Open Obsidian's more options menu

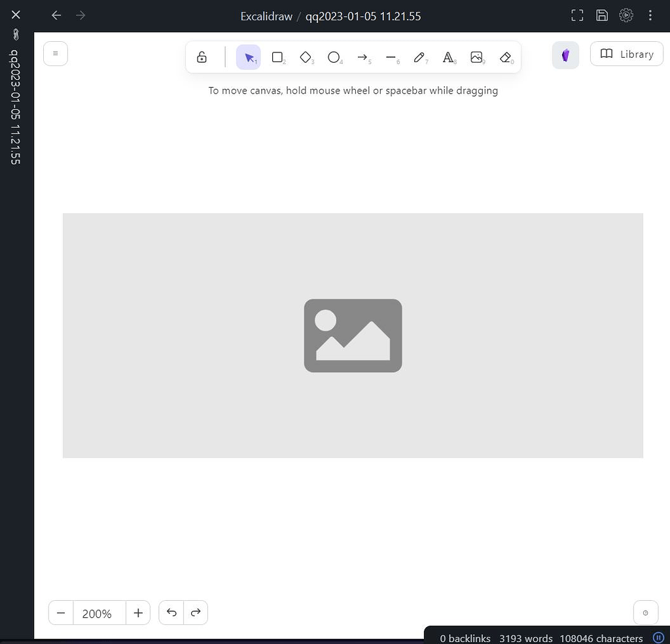[x=650, y=15]
